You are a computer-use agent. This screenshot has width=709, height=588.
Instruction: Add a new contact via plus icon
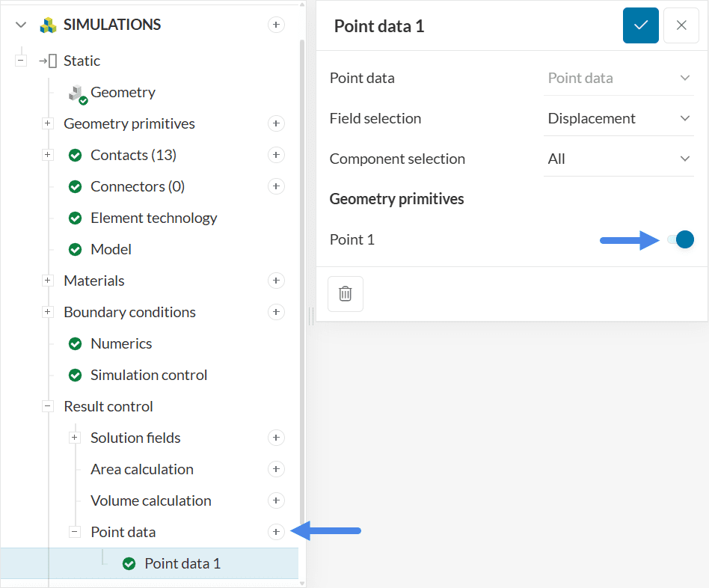pyautogui.click(x=276, y=155)
